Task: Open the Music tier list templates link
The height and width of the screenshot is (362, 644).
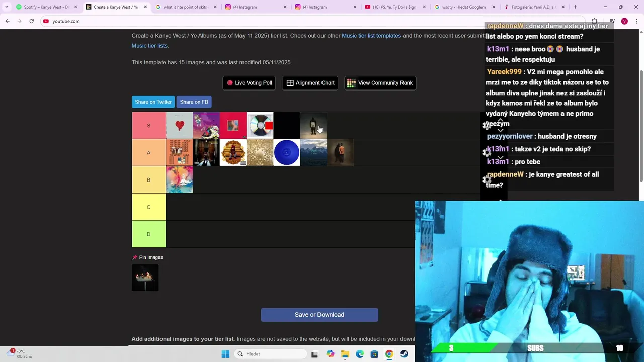Action: [371, 36]
